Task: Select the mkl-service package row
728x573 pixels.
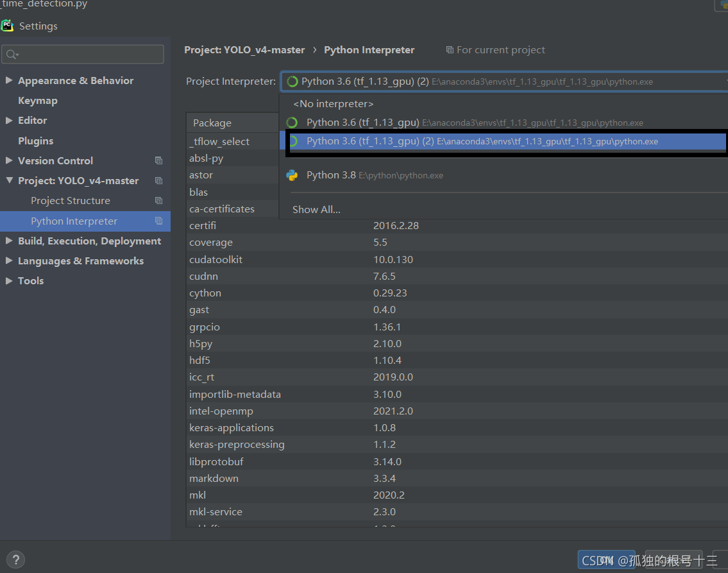Action: pos(457,511)
